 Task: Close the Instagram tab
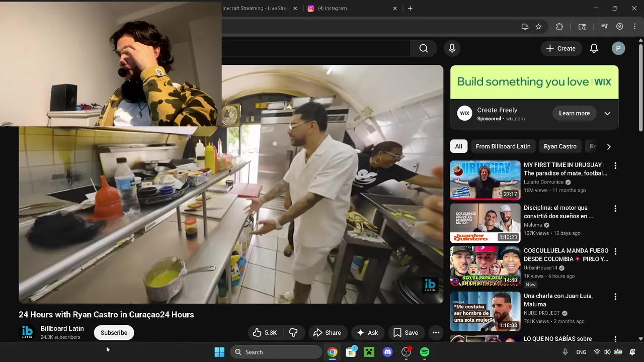point(395,9)
